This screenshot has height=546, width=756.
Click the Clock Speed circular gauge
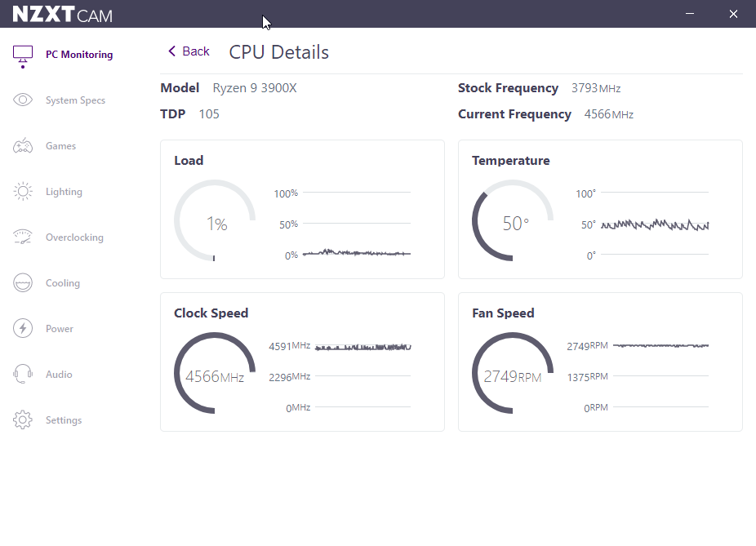[x=216, y=375]
